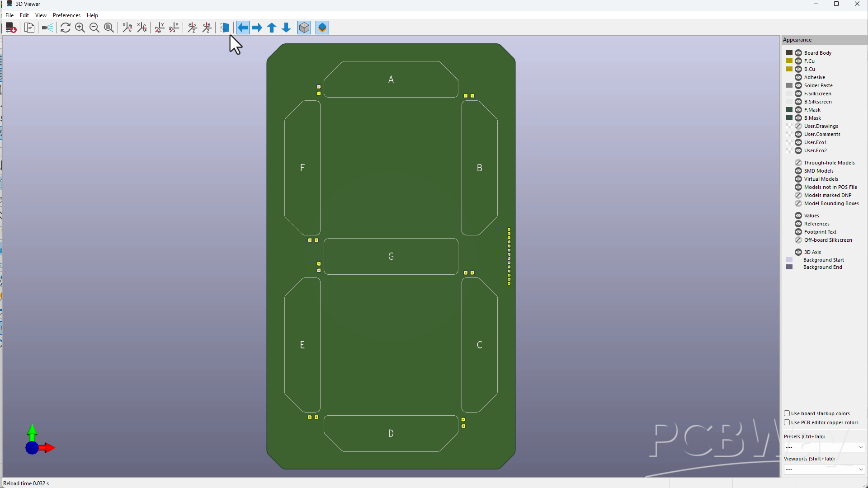The width and height of the screenshot is (868, 488).
Task: Show Through-hole Models visibility toggle
Action: (x=798, y=163)
